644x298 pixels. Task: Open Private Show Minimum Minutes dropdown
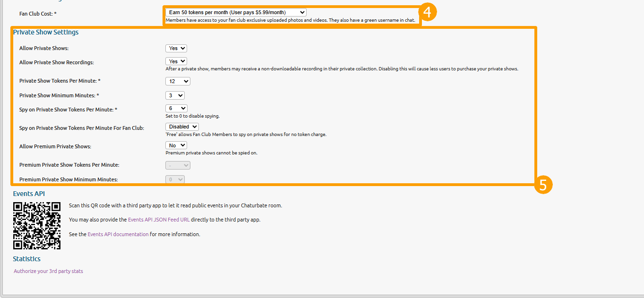175,95
